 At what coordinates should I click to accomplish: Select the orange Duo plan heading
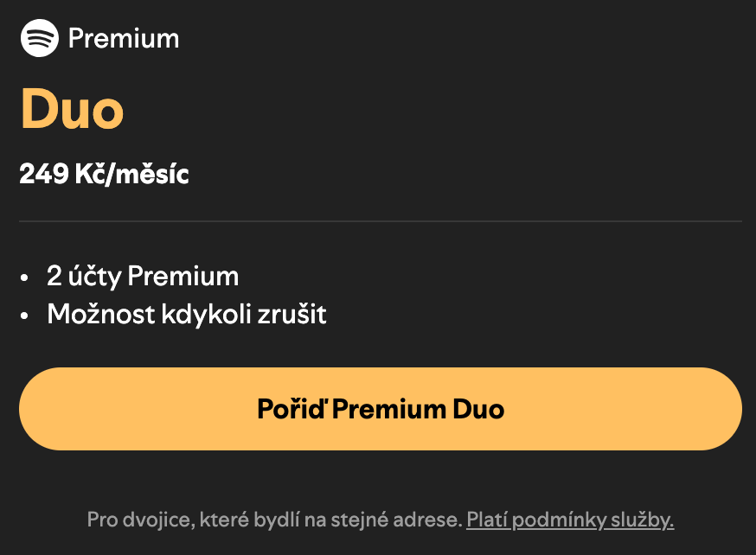(72, 110)
